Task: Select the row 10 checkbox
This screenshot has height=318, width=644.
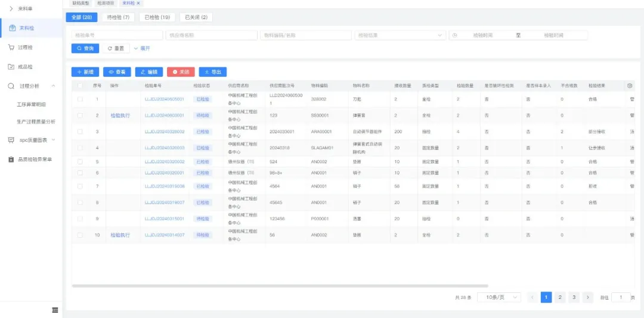Action: pos(80,235)
